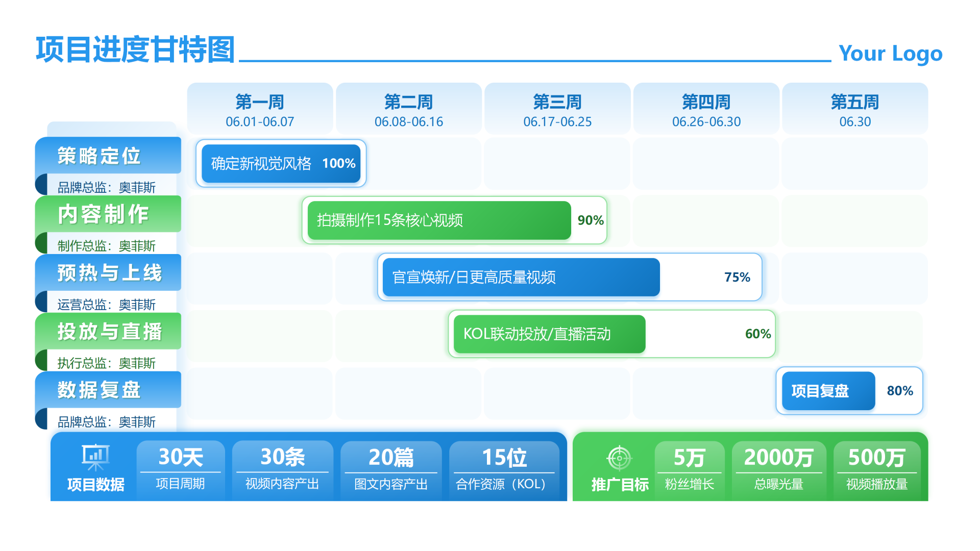Click the target crosshair icon above 推广目标
Image resolution: width=980 pixels, height=551 pixels.
[619, 458]
